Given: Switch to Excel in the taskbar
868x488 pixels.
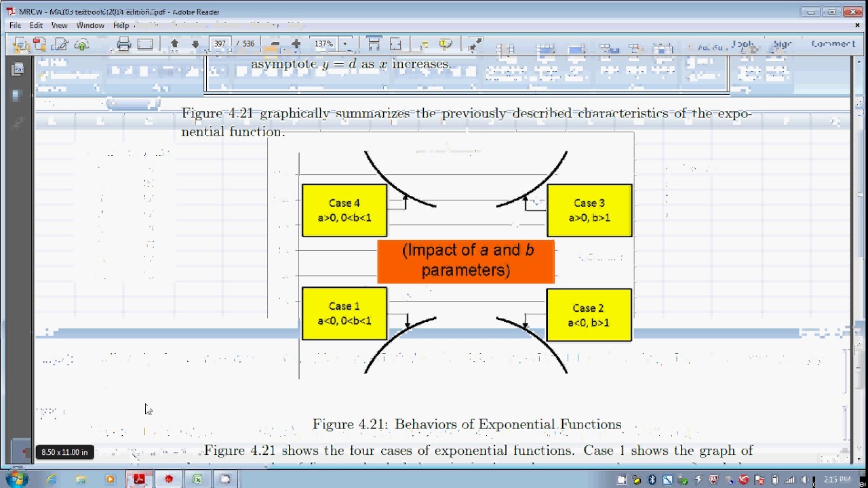Looking at the screenshot, I should 197,479.
